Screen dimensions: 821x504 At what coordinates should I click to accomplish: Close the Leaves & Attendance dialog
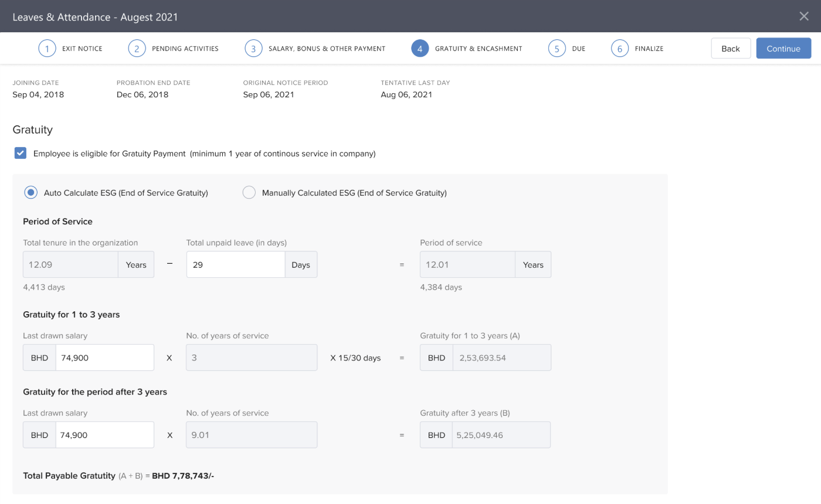(x=804, y=16)
